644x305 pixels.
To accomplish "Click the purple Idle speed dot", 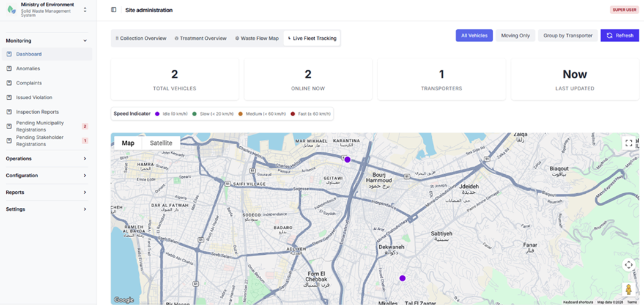I will click(x=157, y=114).
